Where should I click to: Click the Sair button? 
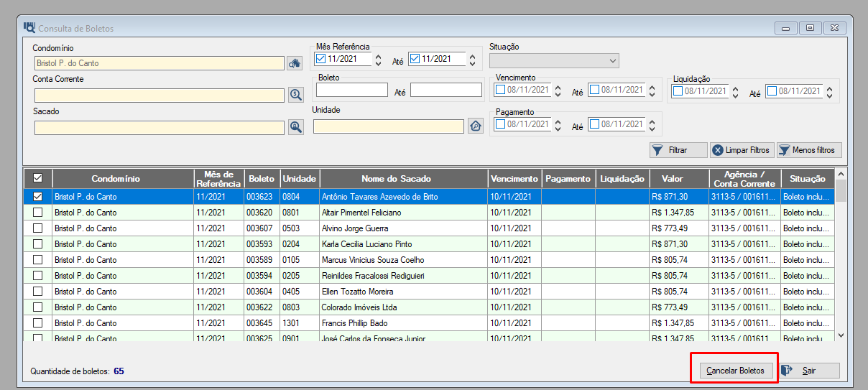point(810,371)
